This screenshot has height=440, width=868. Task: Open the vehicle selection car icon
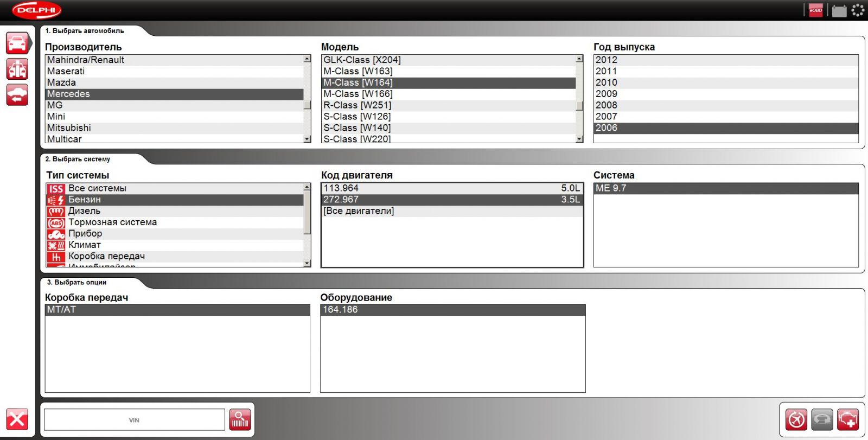[17, 43]
